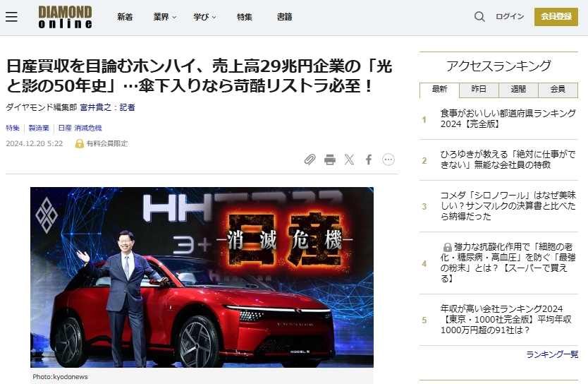Click the date 2024.12.20 5:22
Image resolution: width=588 pixels, height=384 pixels.
point(35,143)
